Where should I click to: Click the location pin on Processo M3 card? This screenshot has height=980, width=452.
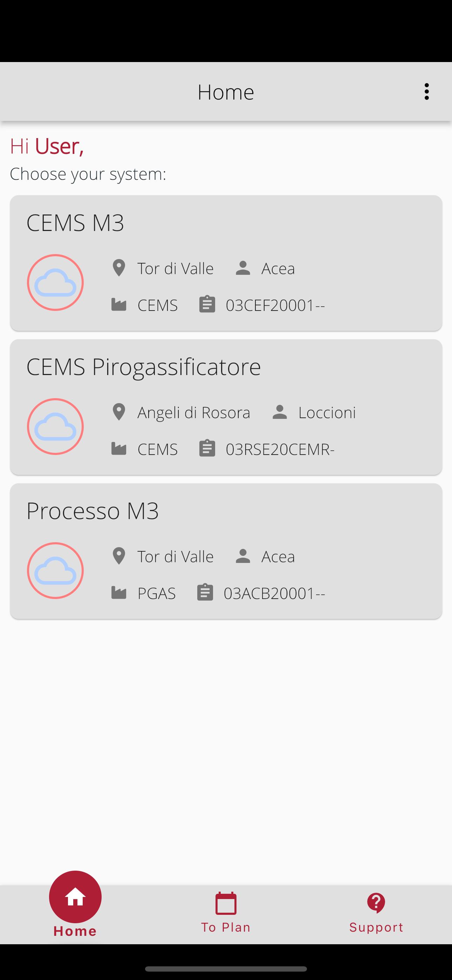pos(119,556)
